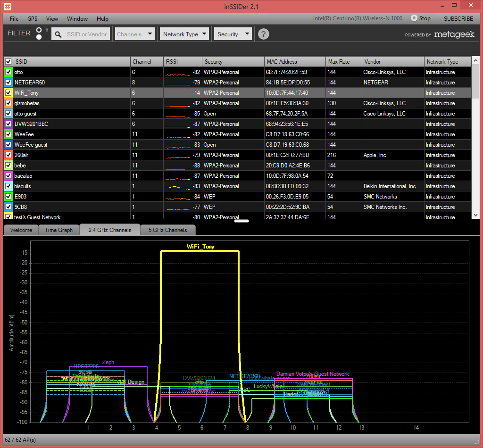Viewport: 483px width, 448px height.
Task: Click the scroll down arrow in network list
Action: click(x=475, y=215)
